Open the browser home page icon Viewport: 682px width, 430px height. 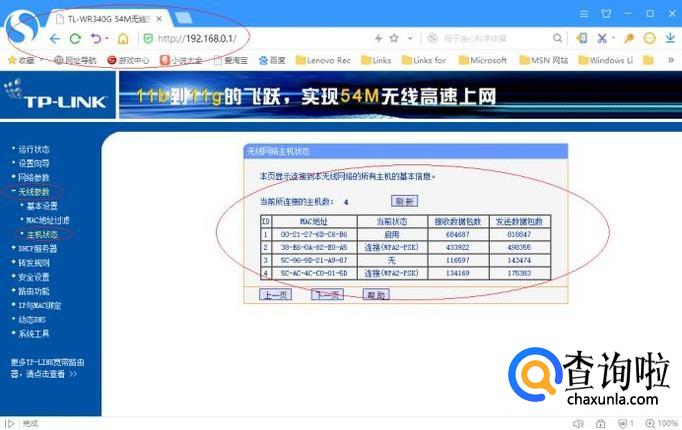123,39
